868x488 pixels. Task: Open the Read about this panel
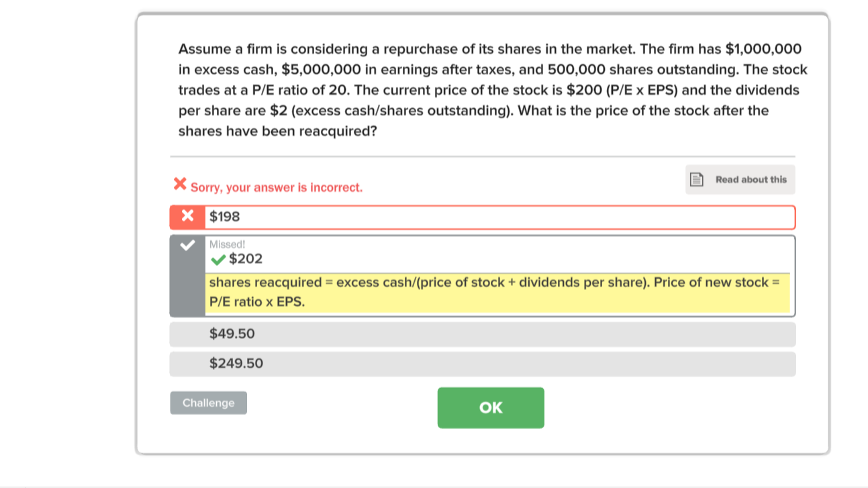(740, 179)
